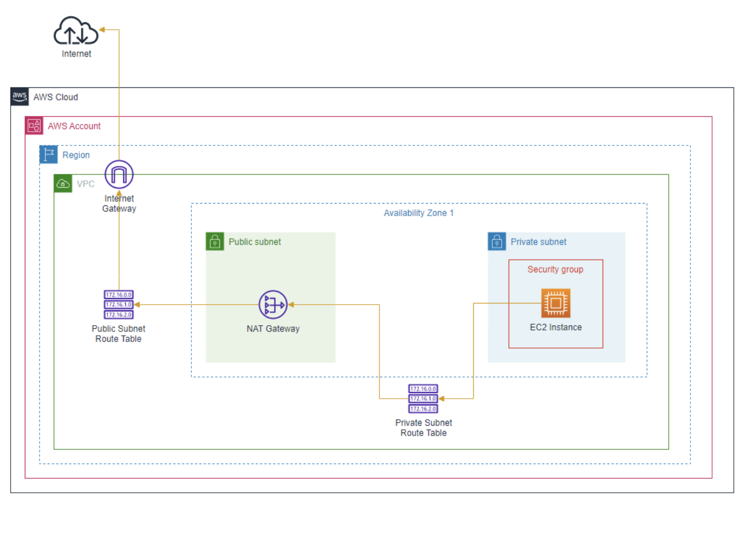Select the Public subnet text label

click(254, 242)
